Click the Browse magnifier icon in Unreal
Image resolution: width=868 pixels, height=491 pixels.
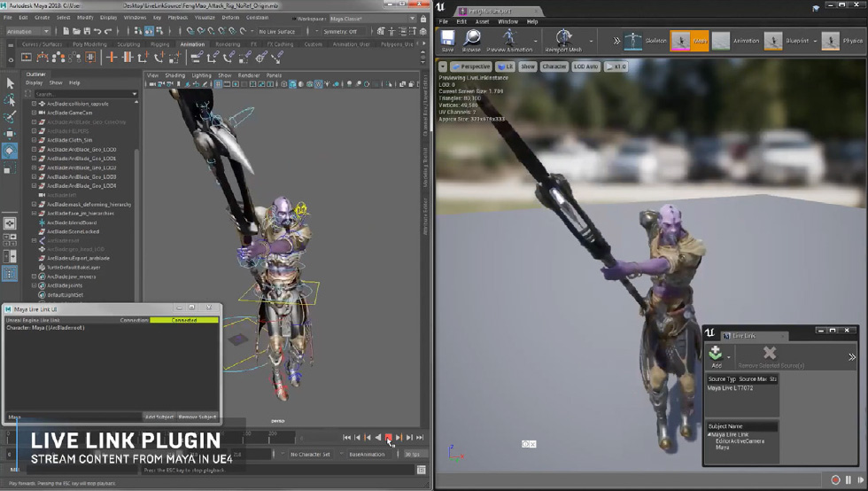click(x=471, y=38)
